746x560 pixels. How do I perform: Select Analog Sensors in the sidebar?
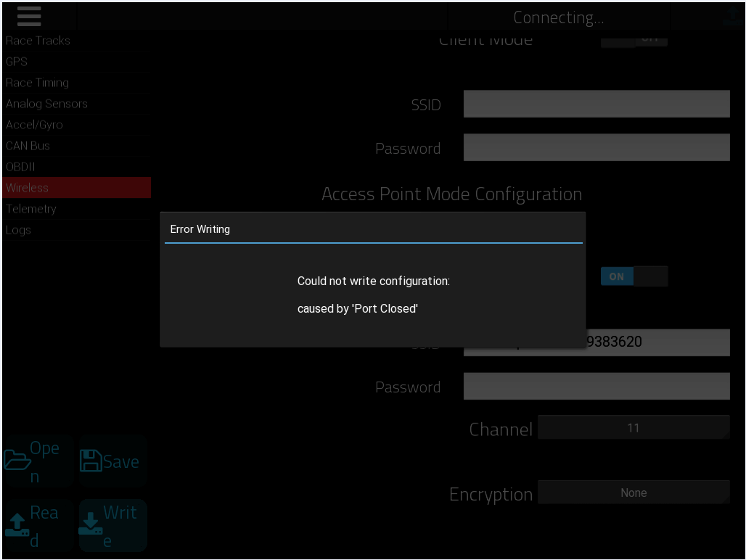(x=77, y=104)
